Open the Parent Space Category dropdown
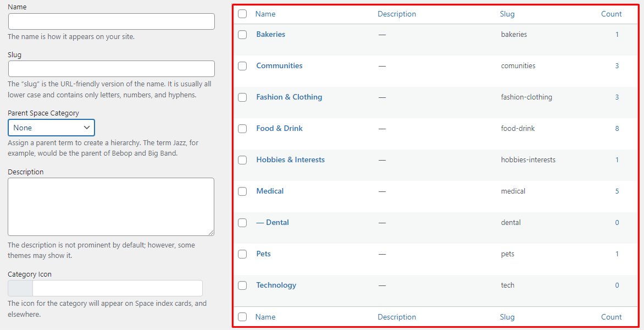 click(x=51, y=127)
